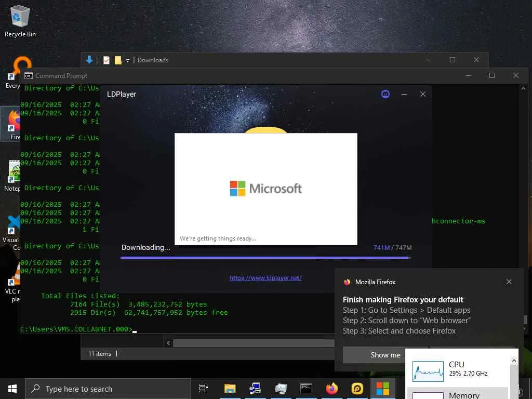The width and height of the screenshot is (532, 399).
Task: Close the Downloads Explorer window
Action: pyautogui.click(x=476, y=60)
